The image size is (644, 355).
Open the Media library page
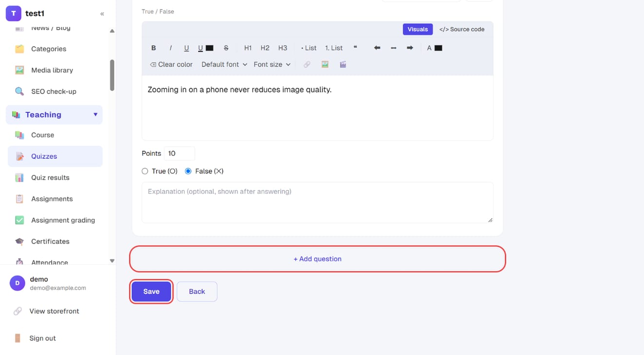point(55,70)
